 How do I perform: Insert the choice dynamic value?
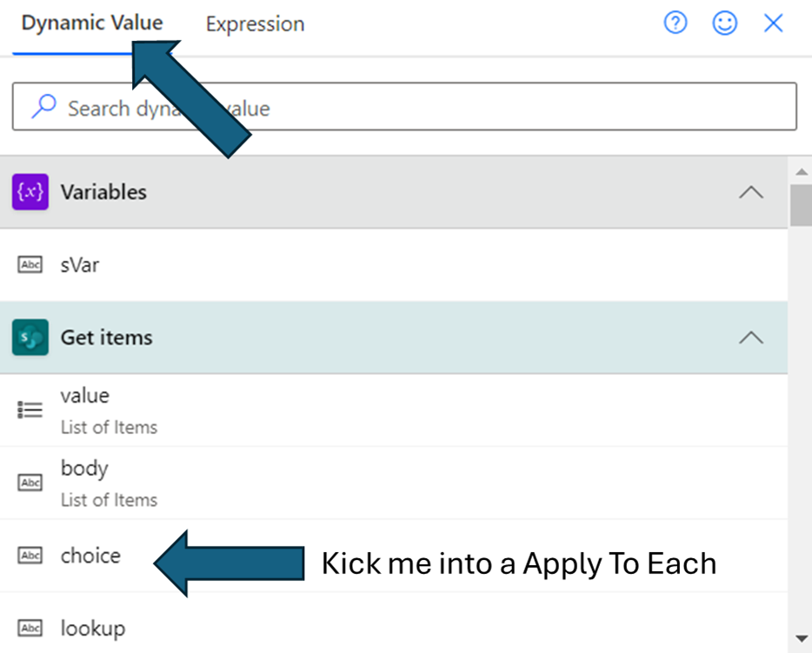coord(90,556)
